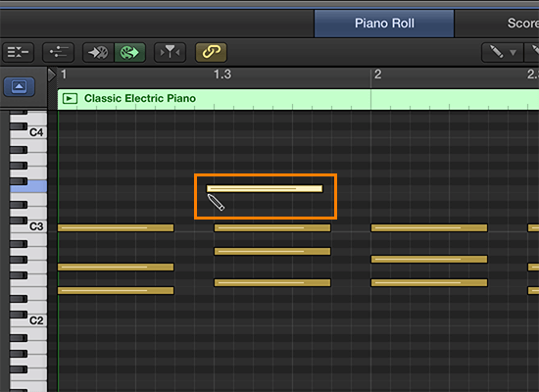Toggle the green MIDI Out button
Viewport: 539px width, 392px height.
pos(129,52)
